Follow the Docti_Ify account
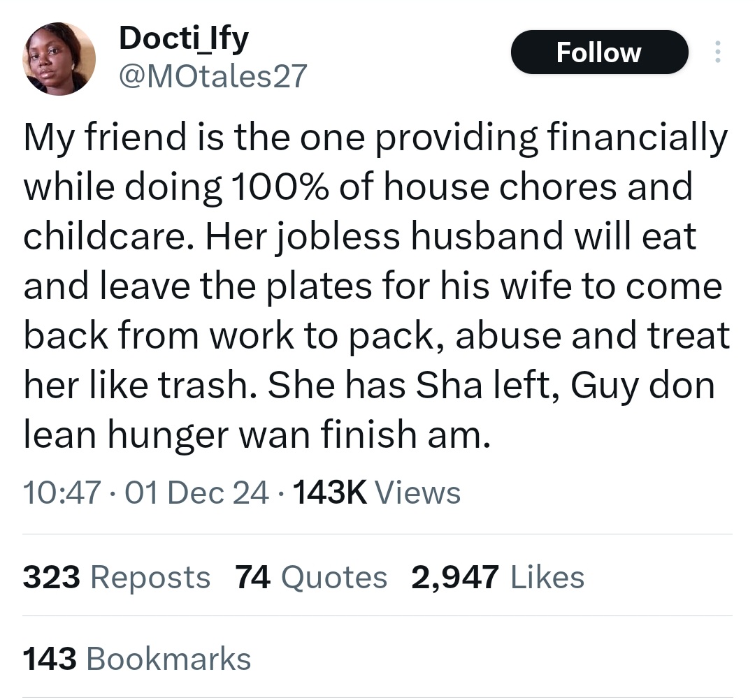This screenshot has height=700, width=755. [598, 52]
